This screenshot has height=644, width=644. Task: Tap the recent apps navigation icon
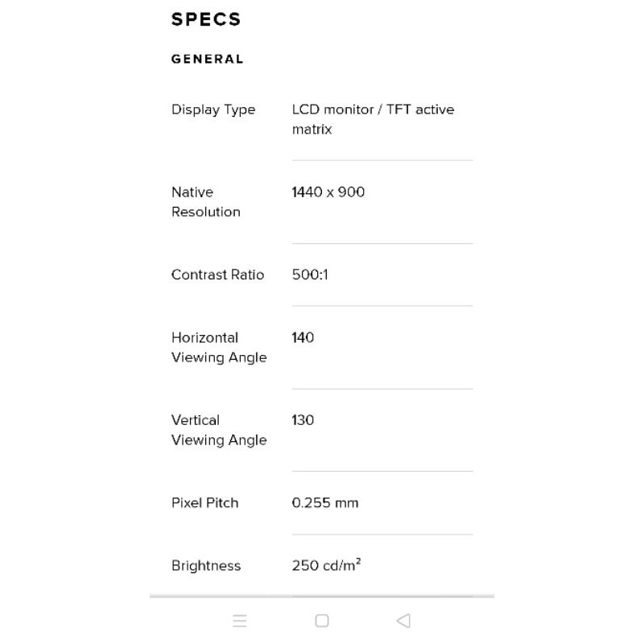[x=239, y=621]
